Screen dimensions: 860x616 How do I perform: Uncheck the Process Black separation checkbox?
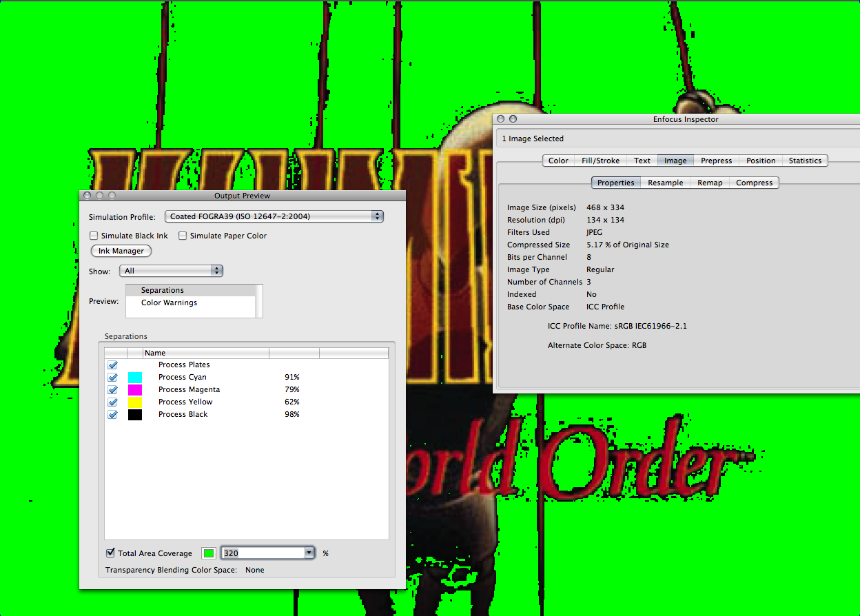(113, 414)
